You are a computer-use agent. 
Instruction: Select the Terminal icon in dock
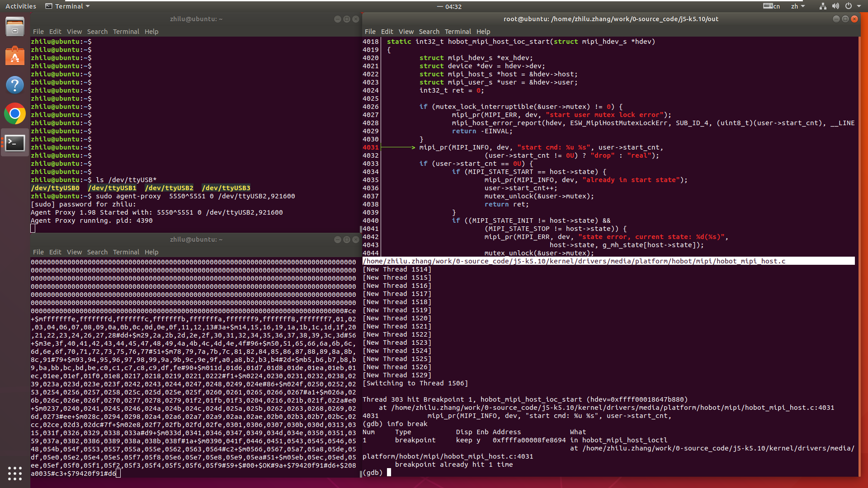pyautogui.click(x=15, y=143)
